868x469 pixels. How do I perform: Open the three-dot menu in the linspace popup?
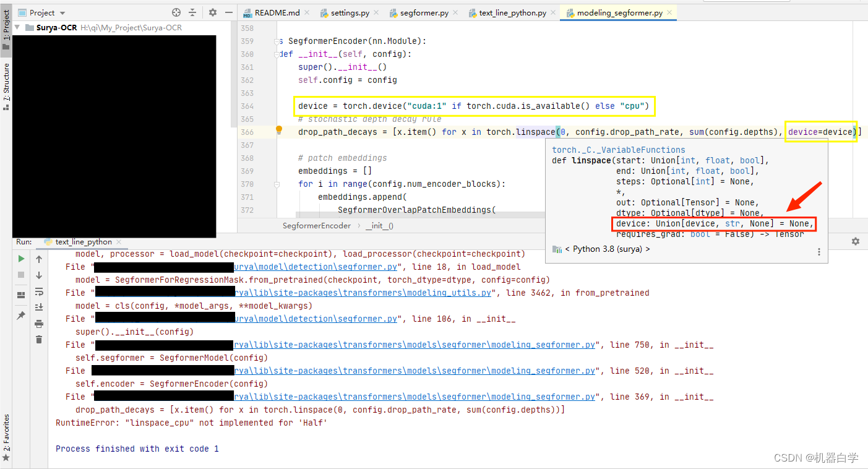click(x=819, y=252)
